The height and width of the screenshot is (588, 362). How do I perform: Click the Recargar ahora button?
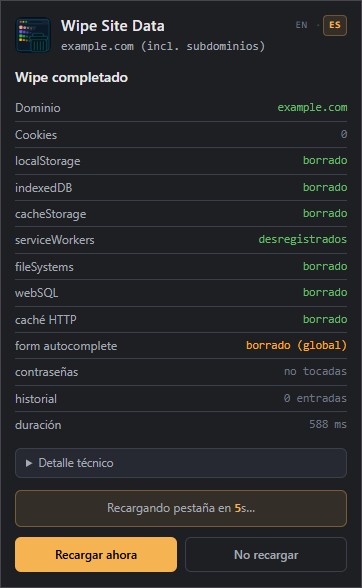point(96,555)
